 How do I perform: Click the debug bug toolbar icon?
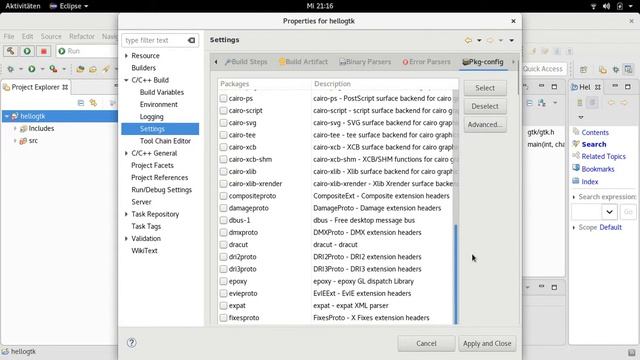coord(11,69)
